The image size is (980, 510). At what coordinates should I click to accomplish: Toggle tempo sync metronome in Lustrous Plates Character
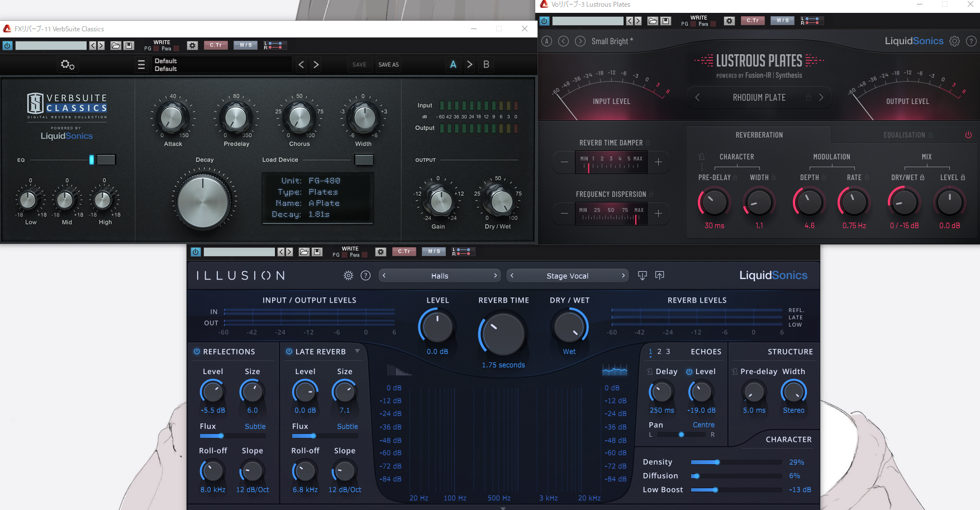[701, 157]
